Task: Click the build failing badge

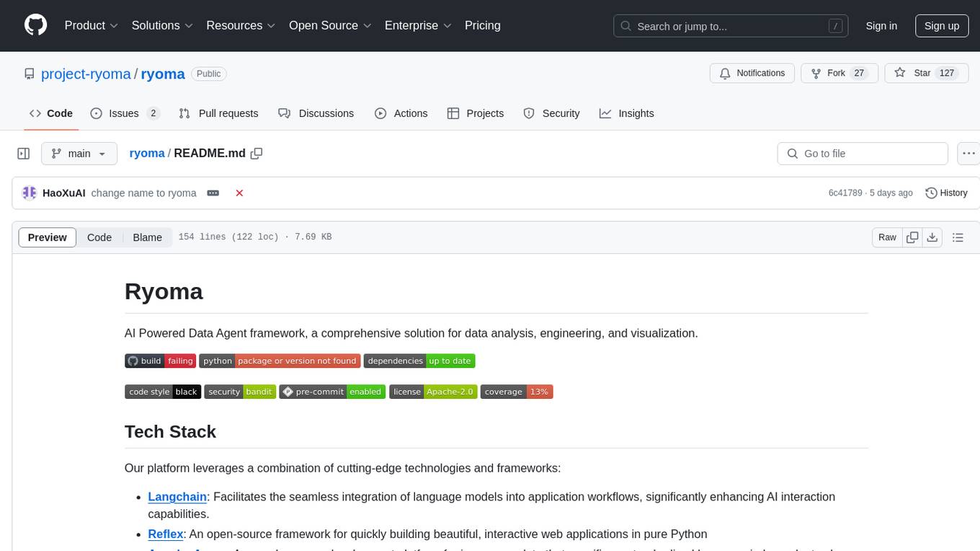Action: 160,361
